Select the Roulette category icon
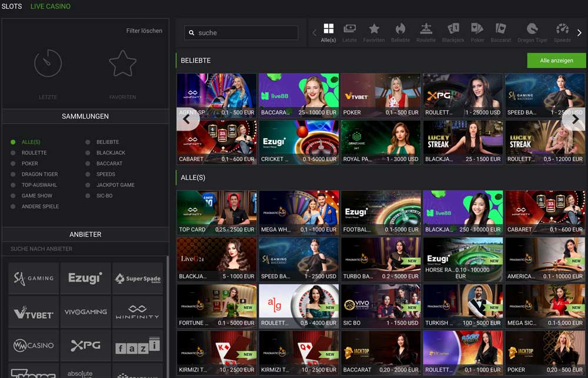 coord(426,29)
